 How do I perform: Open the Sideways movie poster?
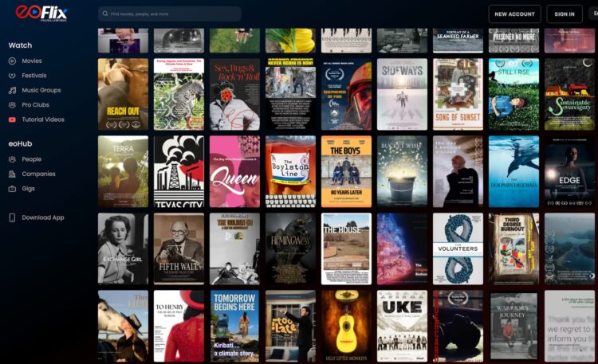(402, 94)
